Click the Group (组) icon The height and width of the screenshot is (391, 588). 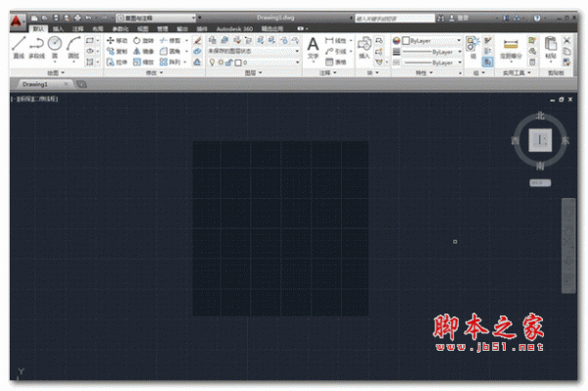(472, 47)
